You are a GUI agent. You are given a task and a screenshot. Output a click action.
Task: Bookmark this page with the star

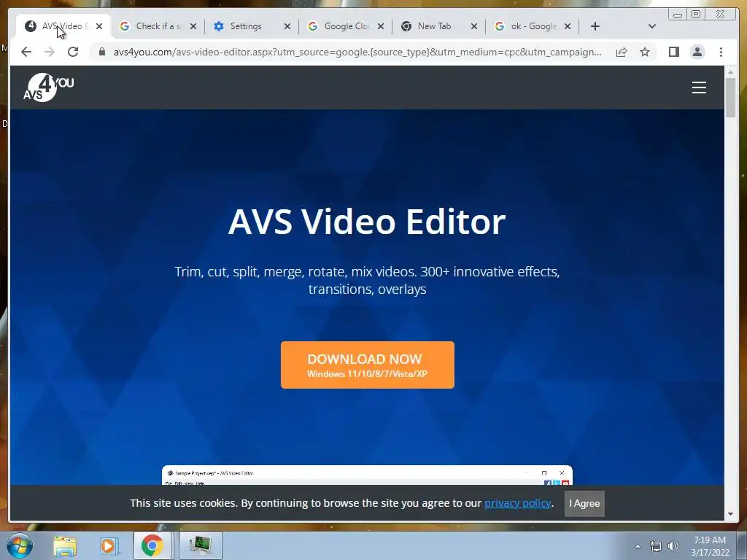pos(645,52)
